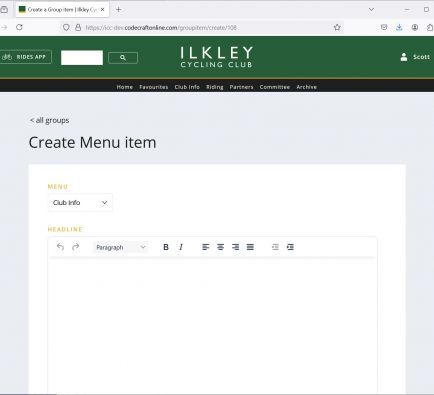
Task: Align text right in headline editor
Action: click(x=235, y=247)
